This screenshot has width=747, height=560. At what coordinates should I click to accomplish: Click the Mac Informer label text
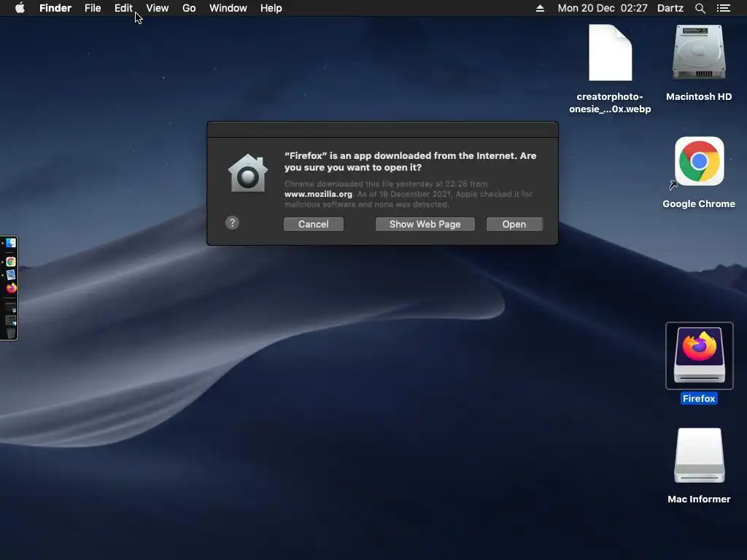[699, 499]
